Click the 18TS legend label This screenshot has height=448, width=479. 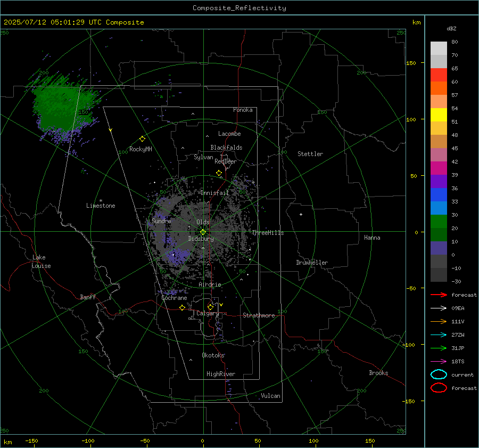click(458, 362)
